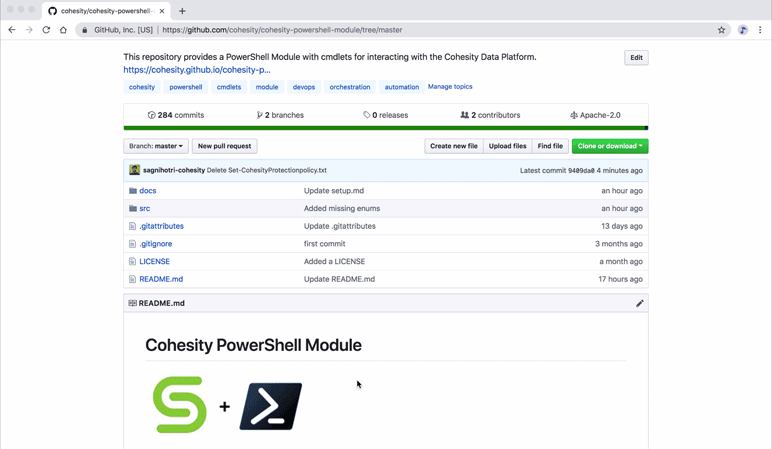Click the releases tag icon
This screenshot has height=449, width=772.
tap(367, 115)
